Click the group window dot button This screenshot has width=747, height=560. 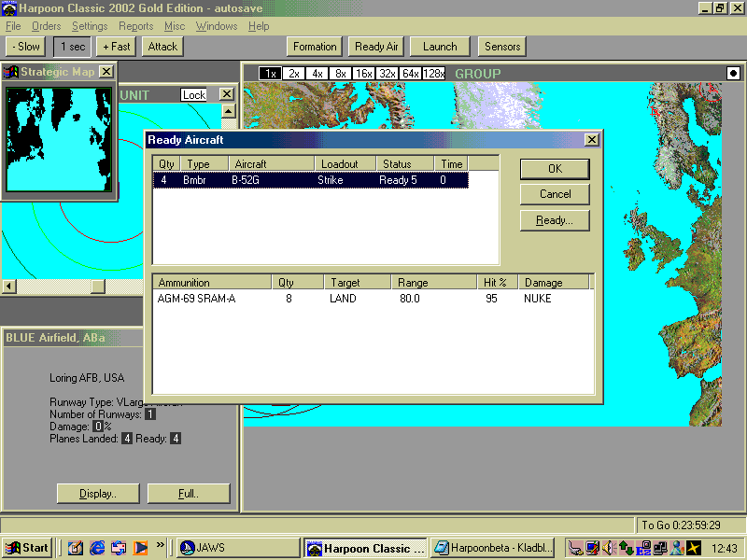(733, 74)
